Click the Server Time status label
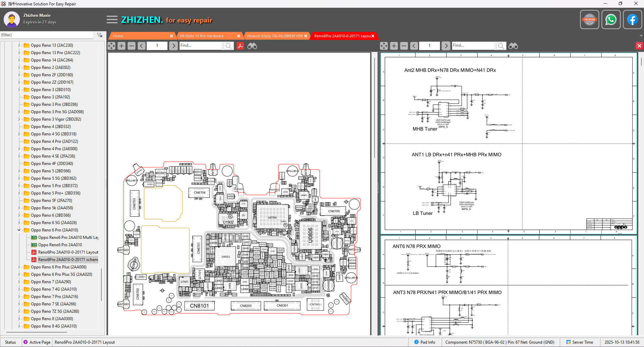This screenshot has height=347, width=644. click(580, 342)
